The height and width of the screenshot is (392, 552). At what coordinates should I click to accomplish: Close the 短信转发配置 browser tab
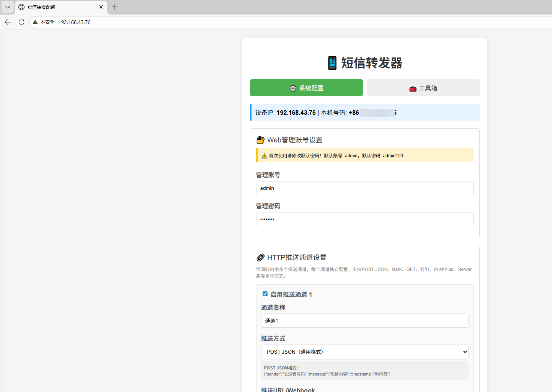[101, 7]
